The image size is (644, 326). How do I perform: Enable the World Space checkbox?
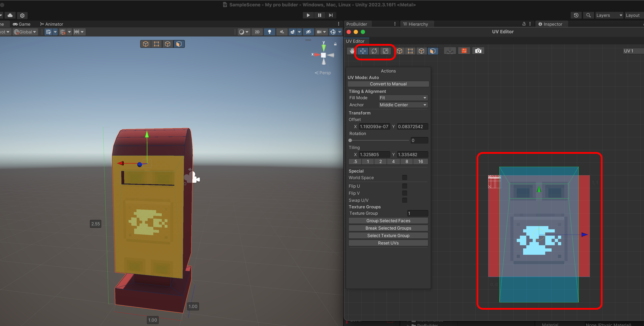pyautogui.click(x=404, y=177)
